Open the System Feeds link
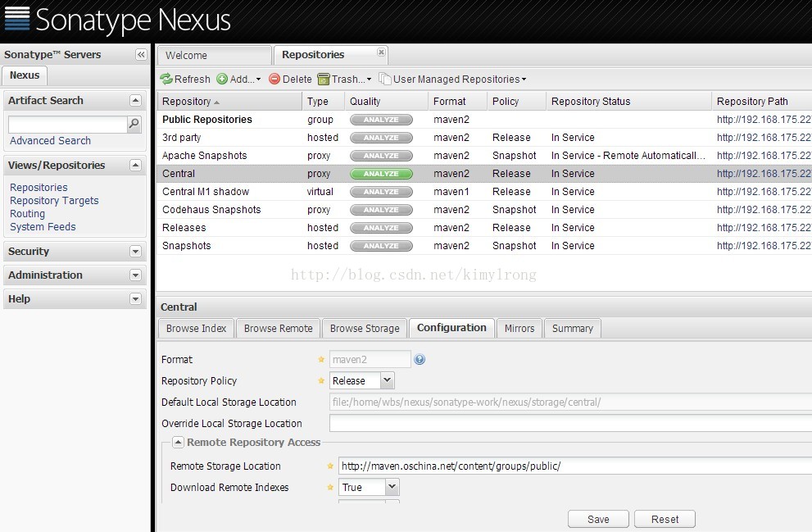The height and width of the screenshot is (532, 812). tap(43, 227)
